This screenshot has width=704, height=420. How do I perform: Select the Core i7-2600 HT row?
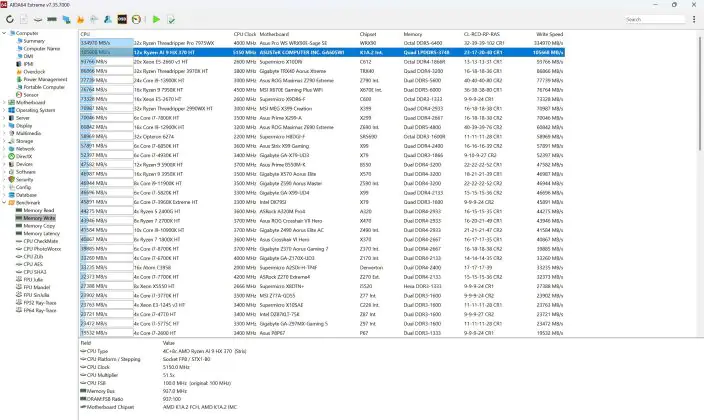point(322,333)
